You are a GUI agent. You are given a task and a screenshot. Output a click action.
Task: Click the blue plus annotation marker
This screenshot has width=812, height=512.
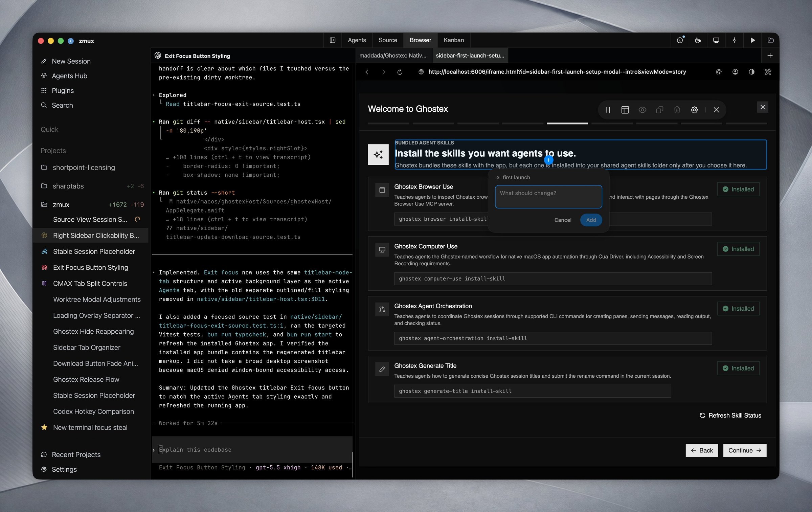click(x=548, y=160)
